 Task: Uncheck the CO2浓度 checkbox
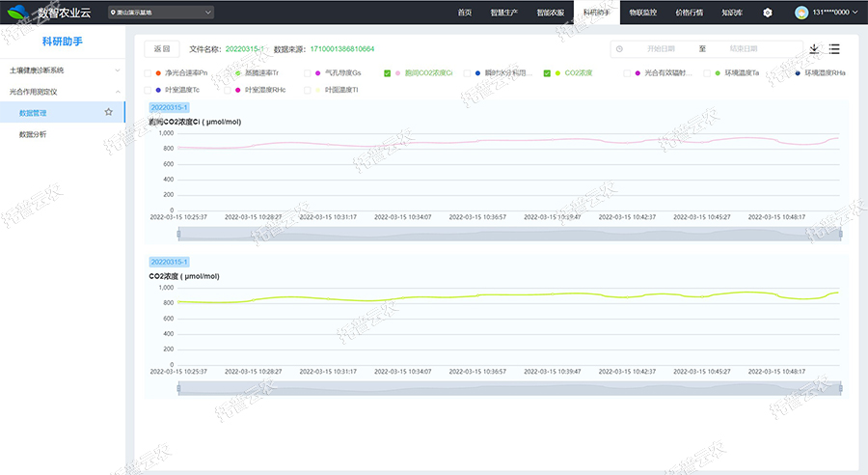pos(547,73)
